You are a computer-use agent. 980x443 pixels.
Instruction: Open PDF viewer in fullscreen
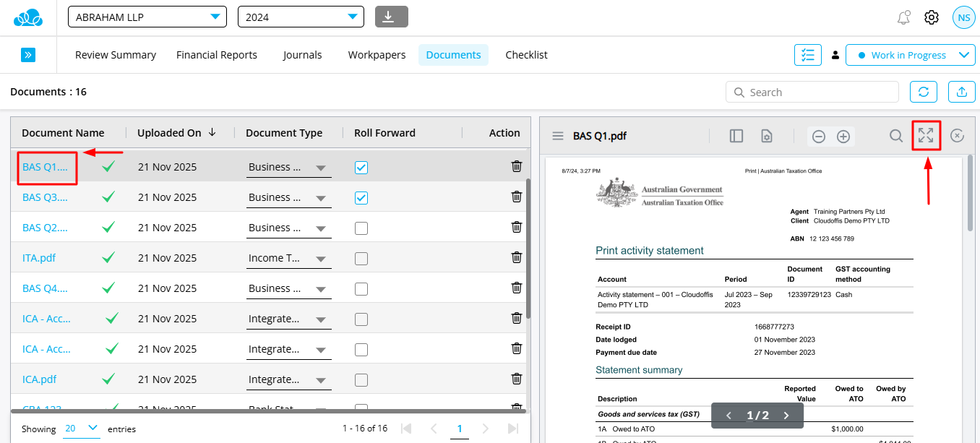coord(926,136)
